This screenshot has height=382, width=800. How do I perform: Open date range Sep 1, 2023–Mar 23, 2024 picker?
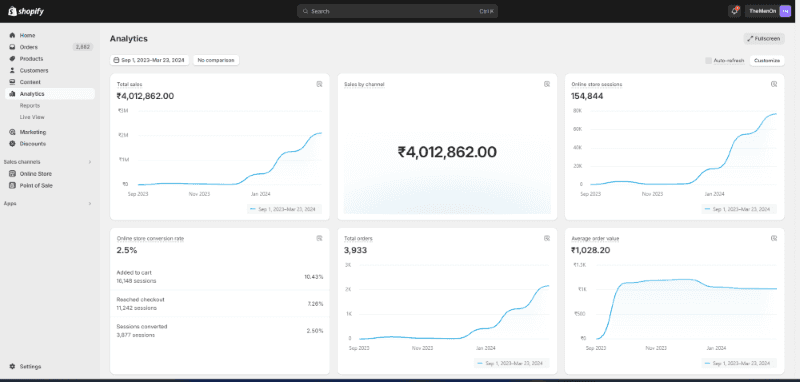pyautogui.click(x=149, y=60)
